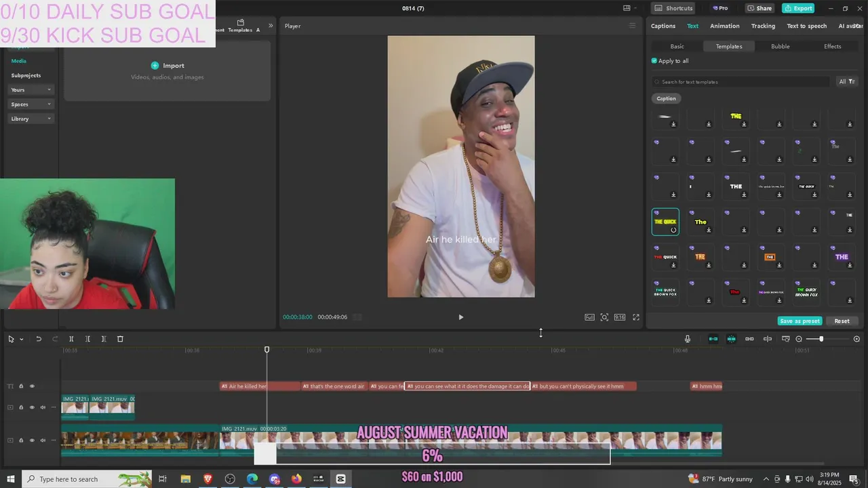This screenshot has height=488, width=868.
Task: Uncheck the Apply to all checkbox
Action: 654,61
